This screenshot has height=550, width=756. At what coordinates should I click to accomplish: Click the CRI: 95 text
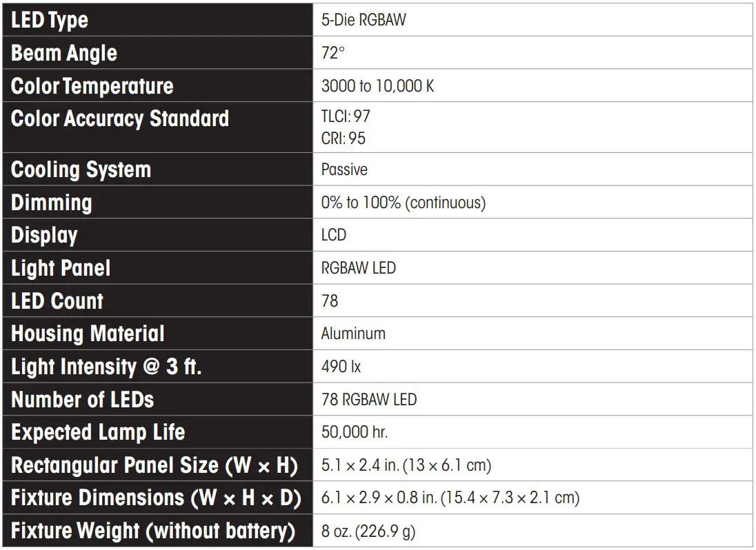[x=344, y=138]
